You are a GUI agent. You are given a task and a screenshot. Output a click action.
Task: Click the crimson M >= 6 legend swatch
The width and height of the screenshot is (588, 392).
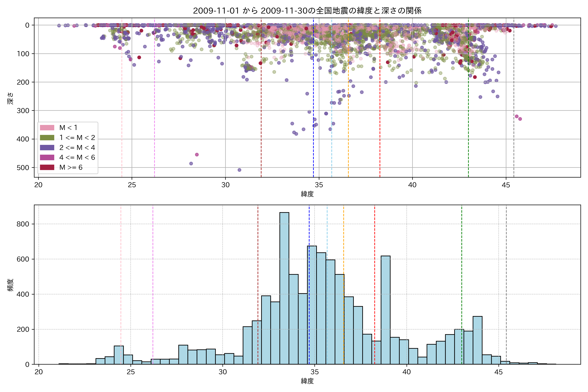click(x=47, y=167)
